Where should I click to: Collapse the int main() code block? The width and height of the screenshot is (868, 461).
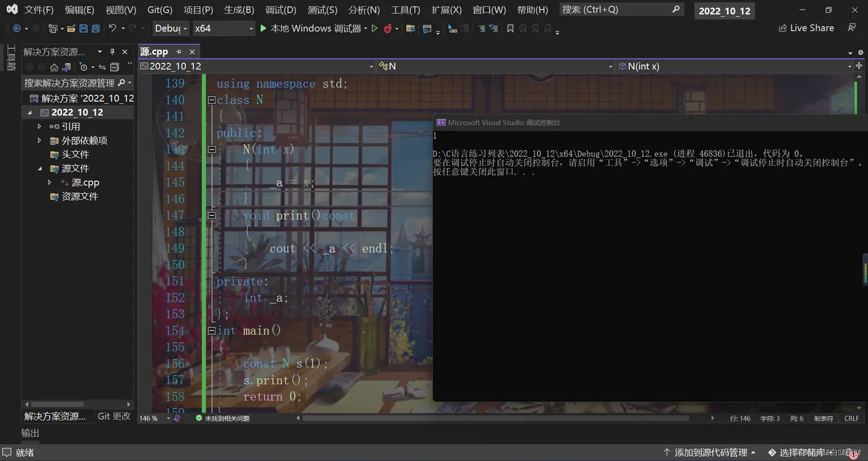[212, 331]
